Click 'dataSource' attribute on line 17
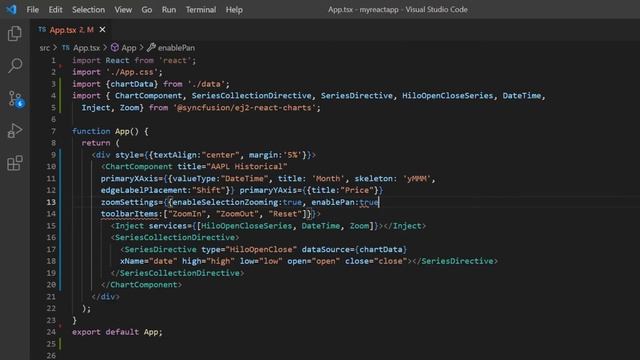The image size is (640, 360). (x=325, y=249)
